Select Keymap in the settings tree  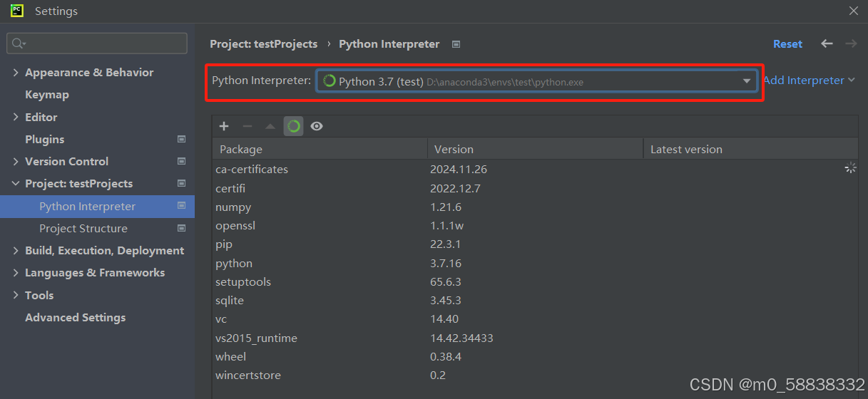click(x=47, y=94)
